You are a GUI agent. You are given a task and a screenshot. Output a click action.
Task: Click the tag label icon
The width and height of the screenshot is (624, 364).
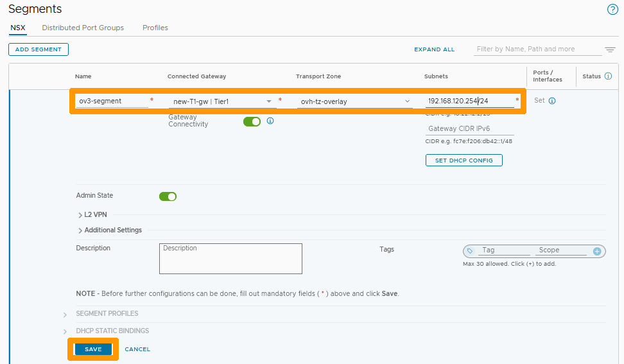(x=470, y=251)
